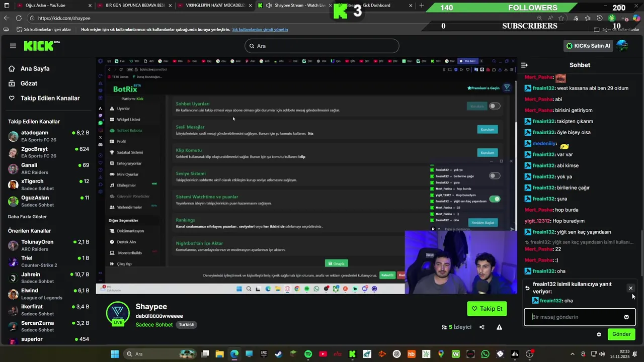Switch to the Kick Dashboard tab
The width and height of the screenshot is (644, 362).
tap(372, 6)
